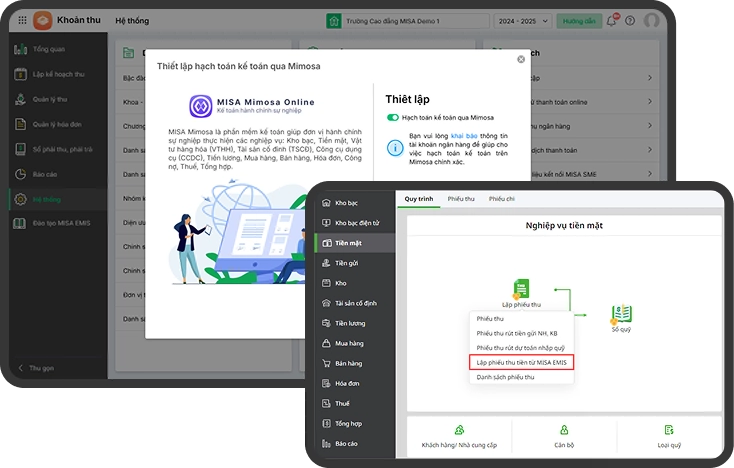Open the Cán bộ staff icon
This screenshot has height=468, width=734.
click(x=563, y=430)
